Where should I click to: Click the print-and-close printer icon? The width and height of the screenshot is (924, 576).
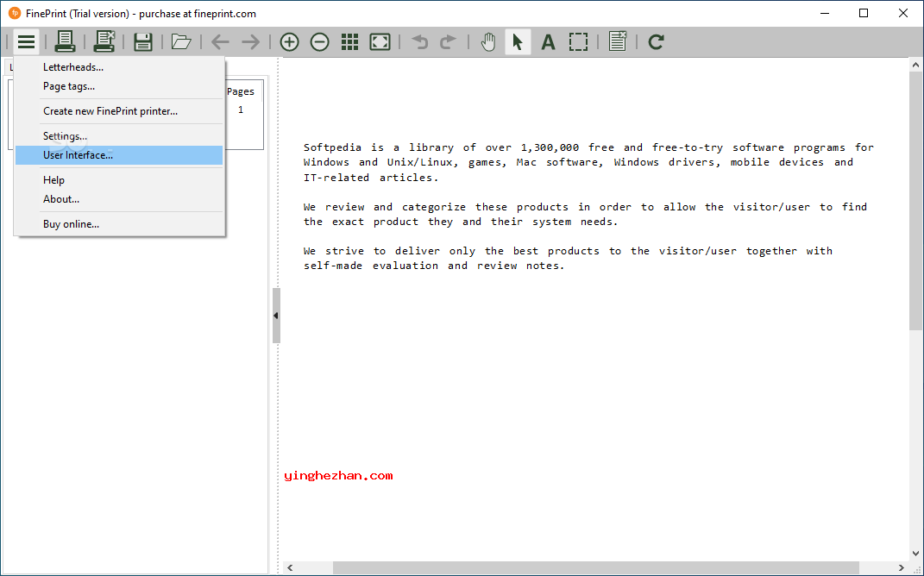pos(104,41)
